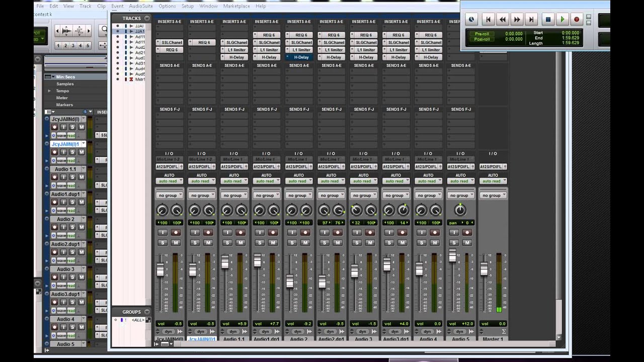Open the Groups list popup menu
This screenshot has height=362, width=644.
click(147, 312)
